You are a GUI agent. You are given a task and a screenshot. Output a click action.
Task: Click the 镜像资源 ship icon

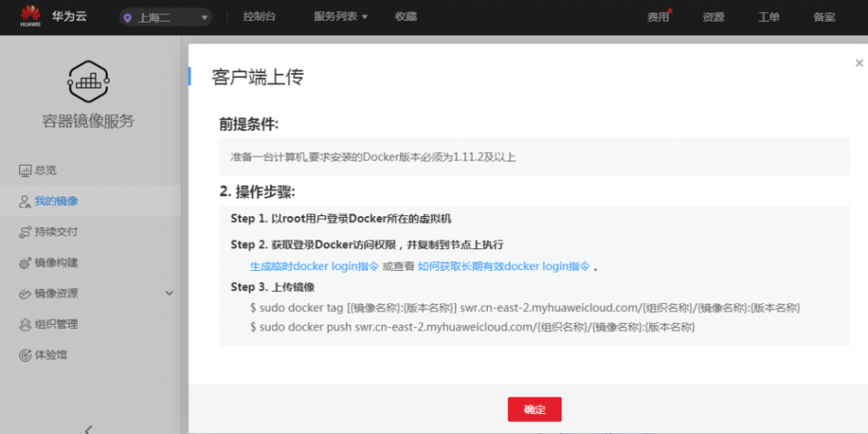tap(25, 293)
